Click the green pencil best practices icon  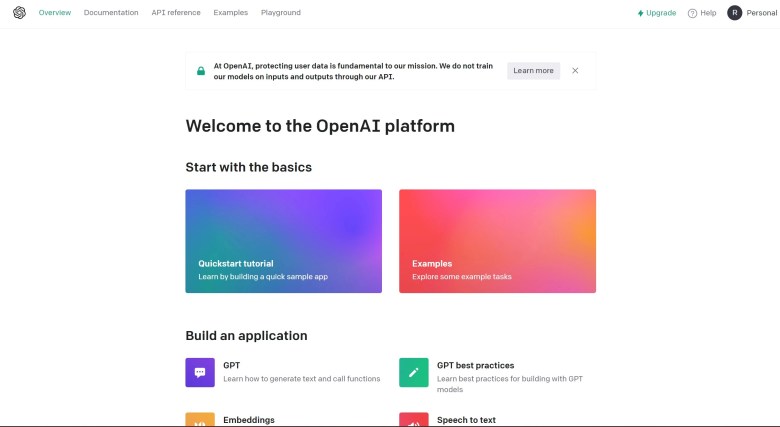(413, 372)
